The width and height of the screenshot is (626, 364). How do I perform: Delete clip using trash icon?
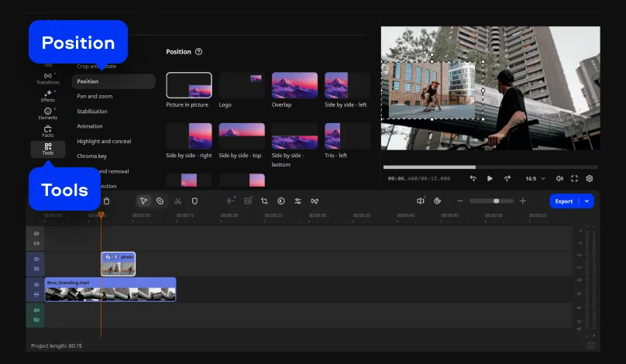[x=107, y=201]
